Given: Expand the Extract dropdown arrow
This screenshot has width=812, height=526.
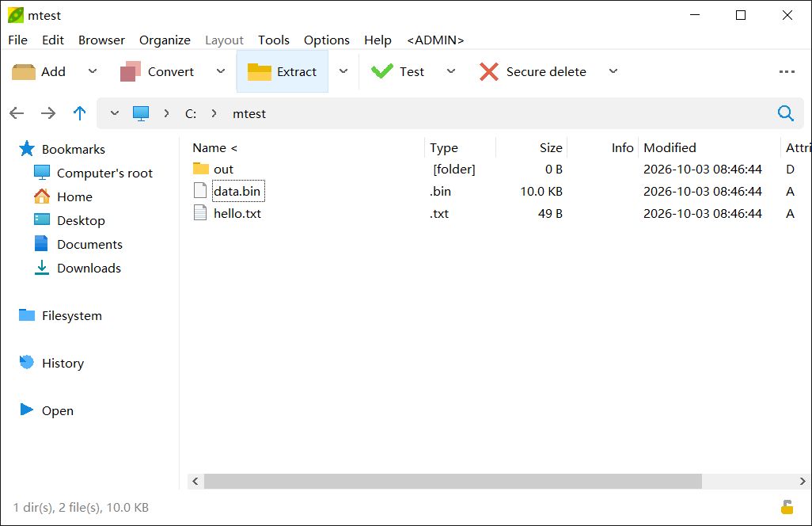Looking at the screenshot, I should (343, 71).
